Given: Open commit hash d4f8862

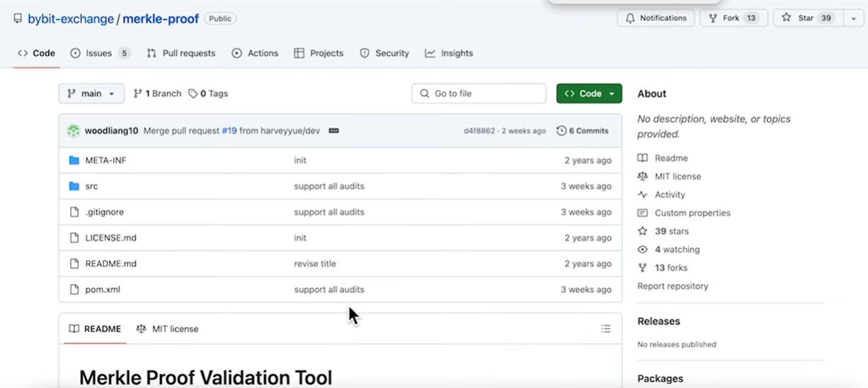Looking at the screenshot, I should point(479,131).
